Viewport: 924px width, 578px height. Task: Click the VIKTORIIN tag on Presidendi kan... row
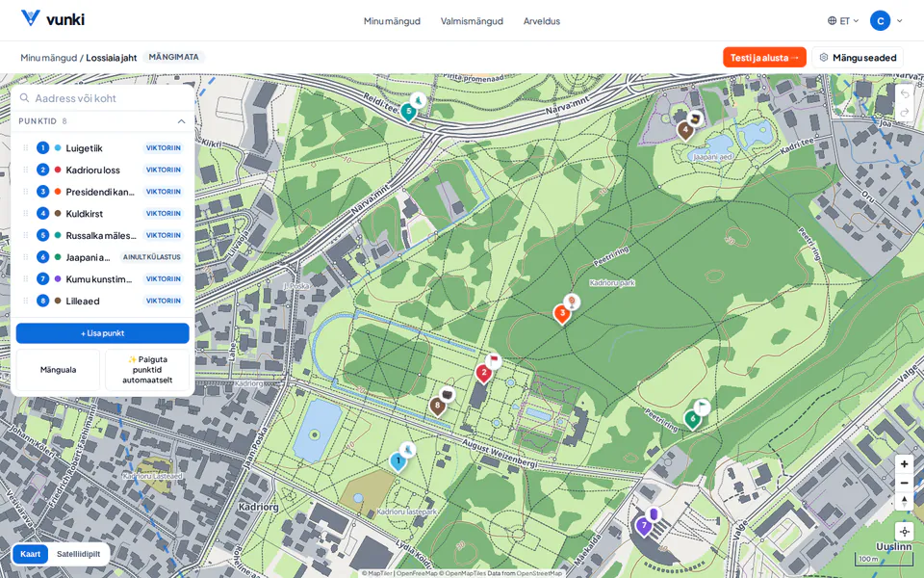pyautogui.click(x=164, y=192)
